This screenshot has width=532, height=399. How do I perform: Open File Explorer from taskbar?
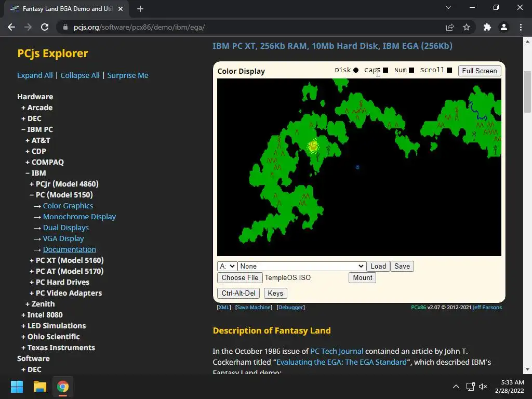(39, 387)
